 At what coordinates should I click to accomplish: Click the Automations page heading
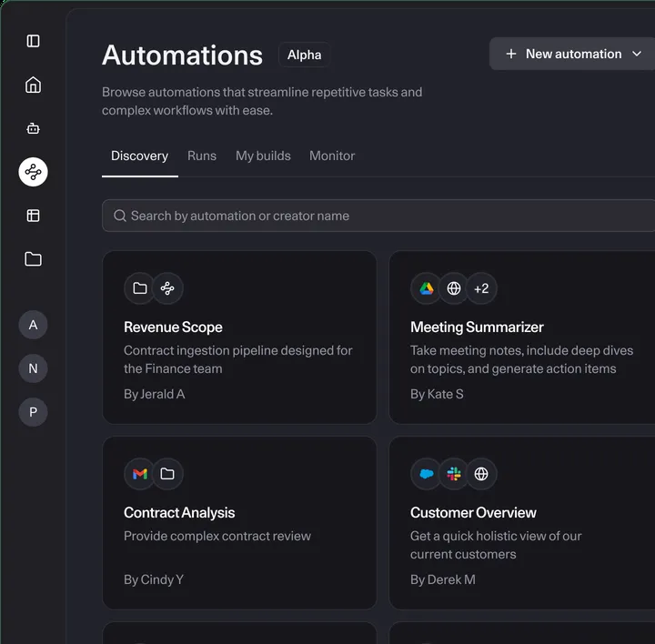(x=182, y=55)
